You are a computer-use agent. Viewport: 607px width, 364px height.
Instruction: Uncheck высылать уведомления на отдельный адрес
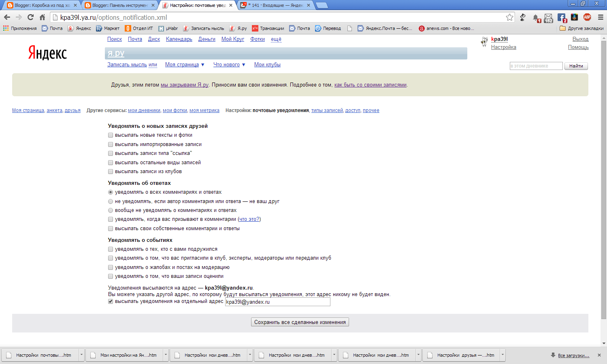[111, 301]
